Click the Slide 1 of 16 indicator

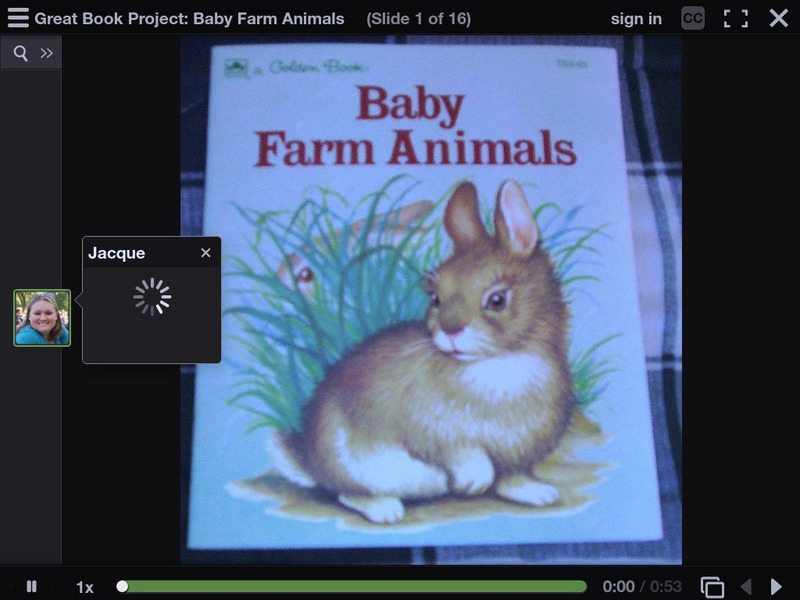pos(418,19)
